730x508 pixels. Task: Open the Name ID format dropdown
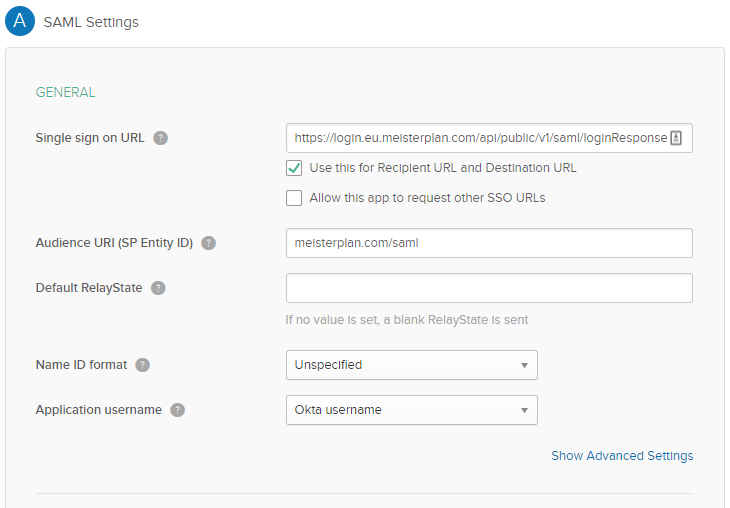point(412,365)
